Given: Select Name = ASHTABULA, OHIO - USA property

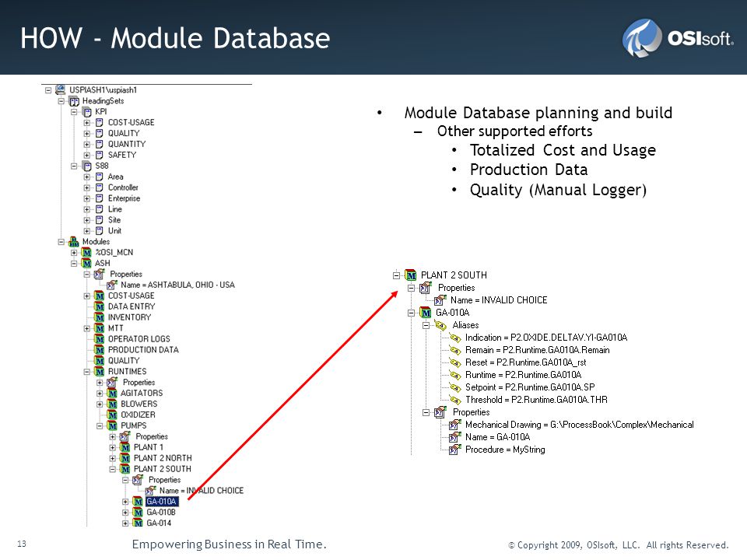Looking at the screenshot, I should (177, 285).
